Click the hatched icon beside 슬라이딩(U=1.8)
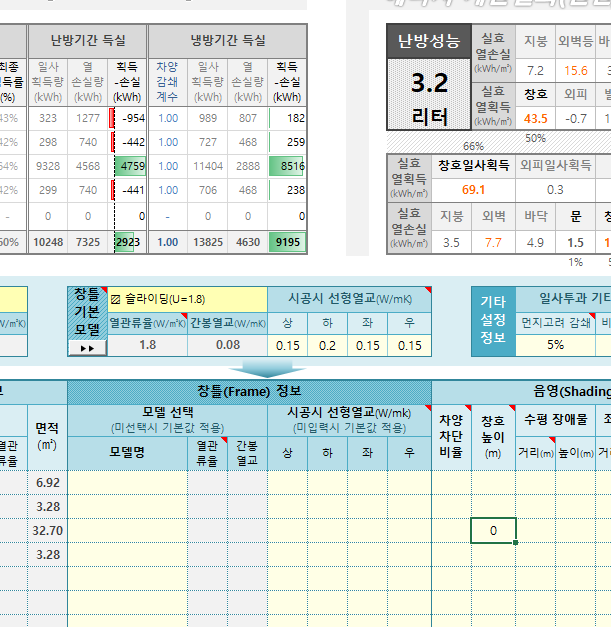This screenshot has height=627, width=611. [x=115, y=298]
